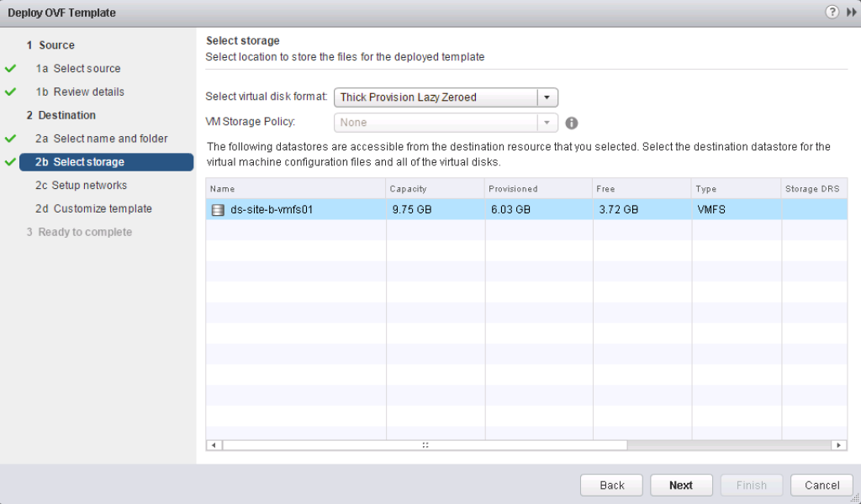Go to step 2c Setup networks
The image size is (861, 504).
(82, 186)
